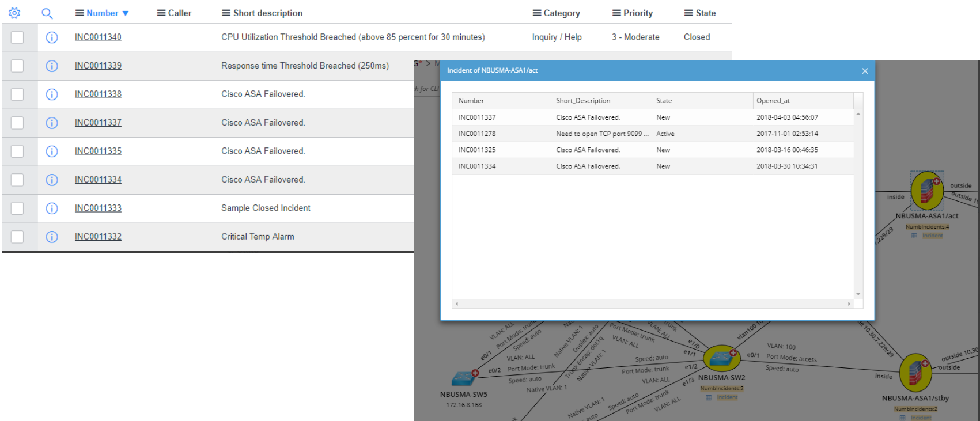Click 'Need to open TCP port 9099' description

tap(602, 134)
